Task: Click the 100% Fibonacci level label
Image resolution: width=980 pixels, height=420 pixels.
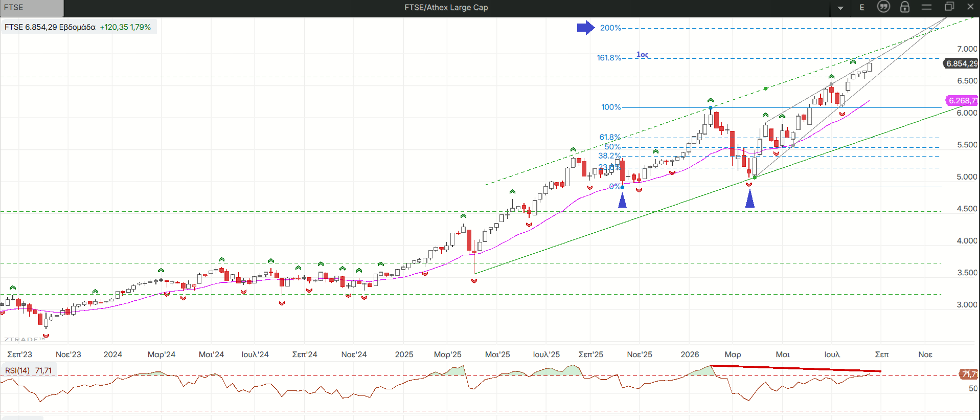Action: click(611, 107)
